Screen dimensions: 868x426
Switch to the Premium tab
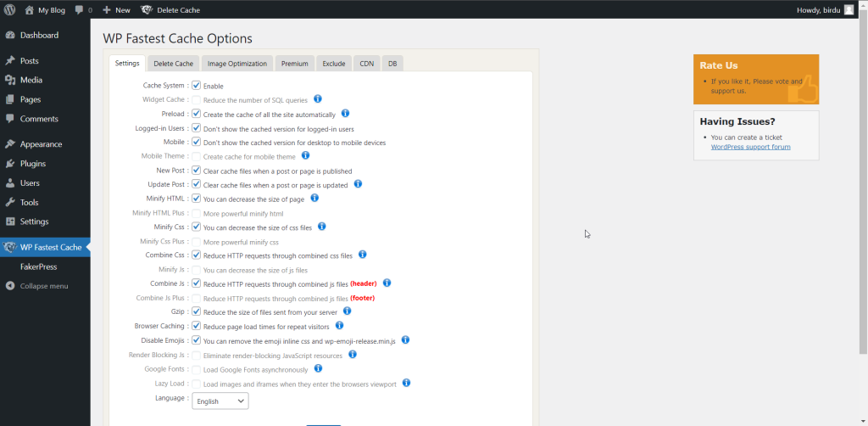point(294,64)
